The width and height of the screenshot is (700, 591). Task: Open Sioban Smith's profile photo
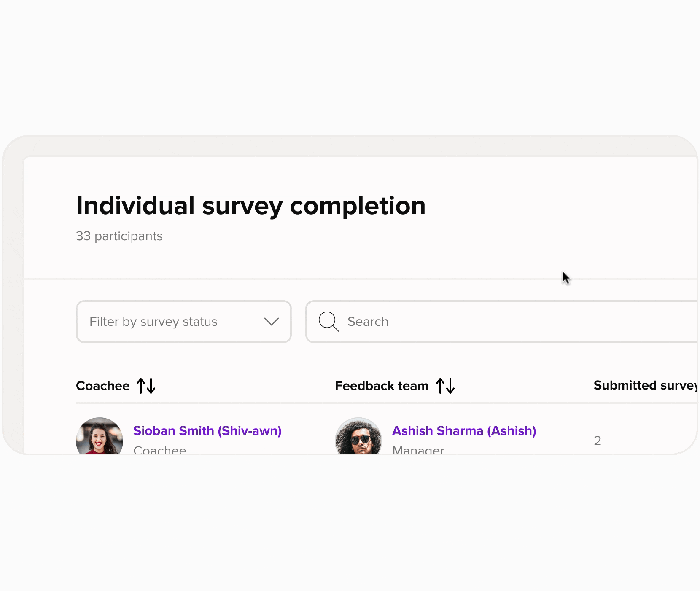click(x=100, y=436)
